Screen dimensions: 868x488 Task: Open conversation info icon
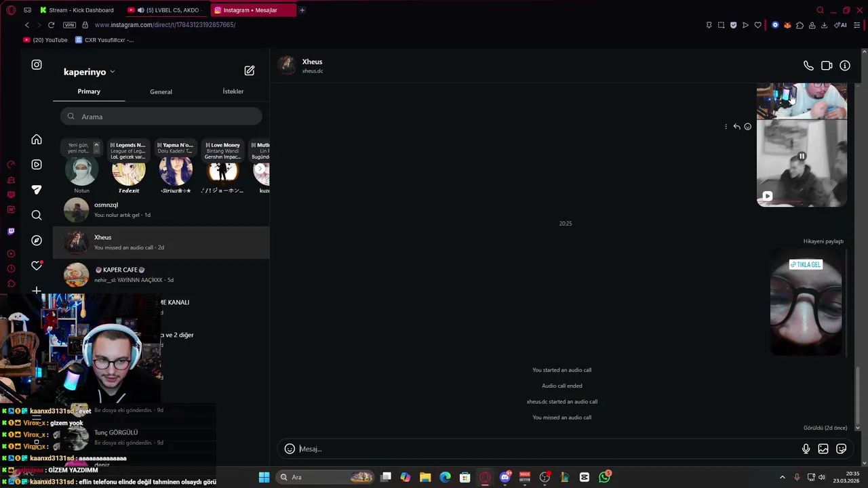(x=845, y=66)
